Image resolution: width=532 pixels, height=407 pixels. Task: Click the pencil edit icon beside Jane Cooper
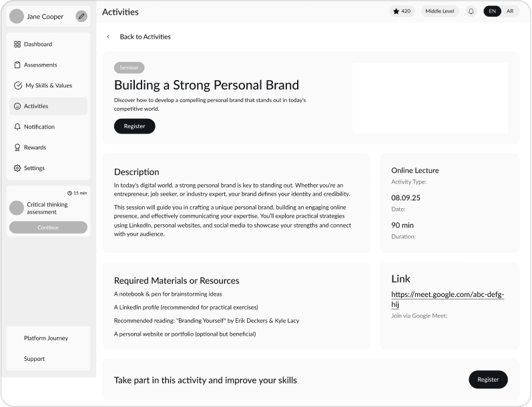(81, 16)
